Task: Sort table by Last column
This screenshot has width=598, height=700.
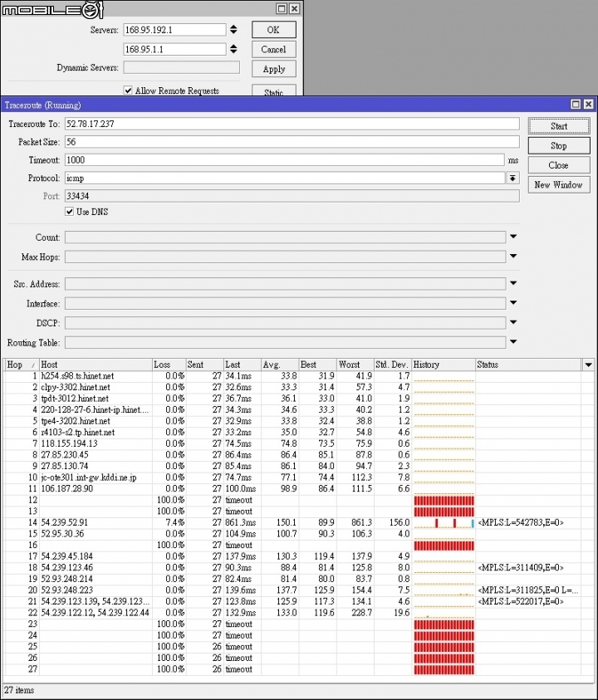Action: click(242, 365)
